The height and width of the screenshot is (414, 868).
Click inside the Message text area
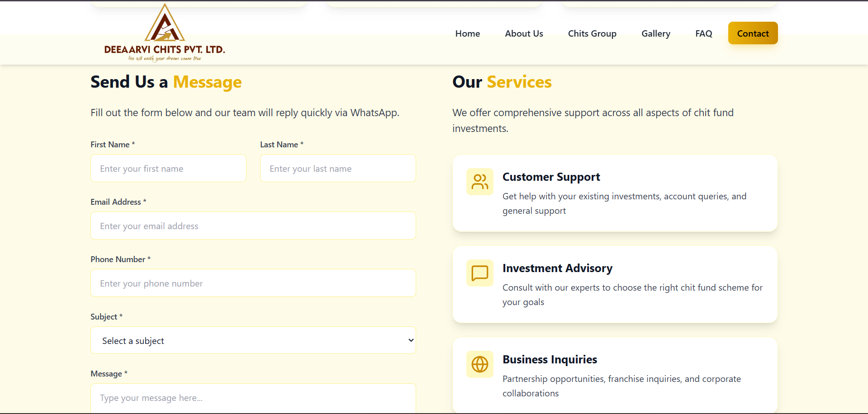[253, 398]
